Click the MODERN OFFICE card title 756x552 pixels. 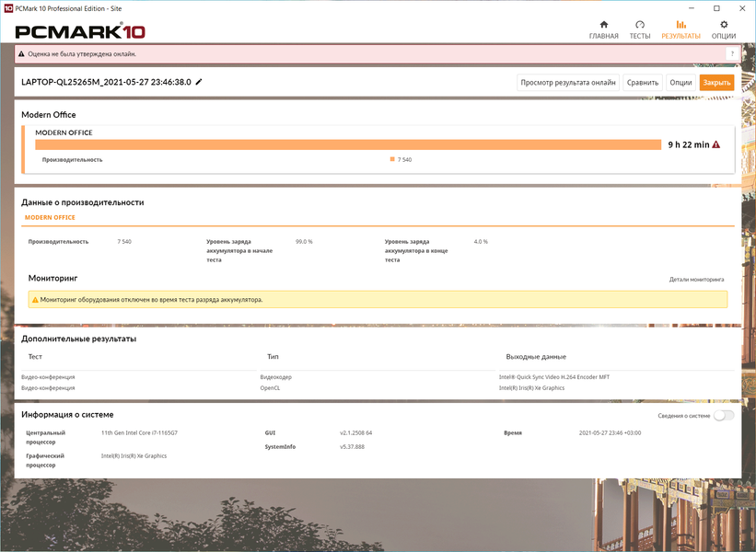point(64,132)
